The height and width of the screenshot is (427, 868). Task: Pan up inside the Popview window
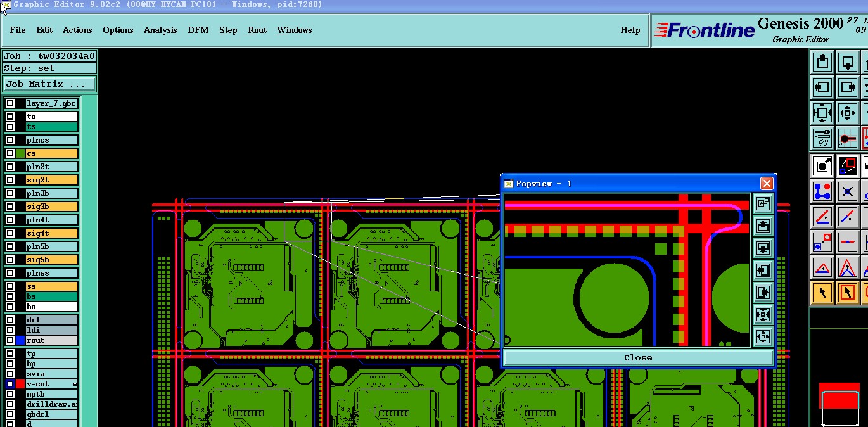(x=763, y=226)
